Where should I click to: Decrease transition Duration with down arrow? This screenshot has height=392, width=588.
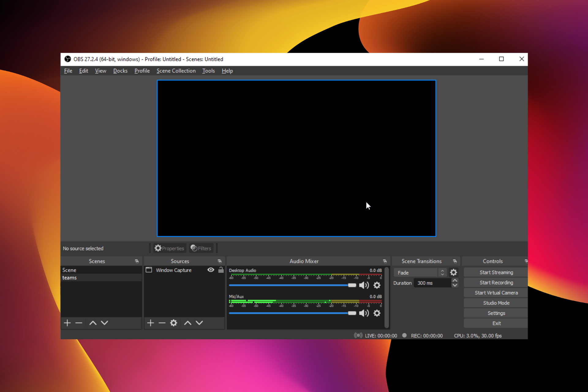click(x=455, y=285)
